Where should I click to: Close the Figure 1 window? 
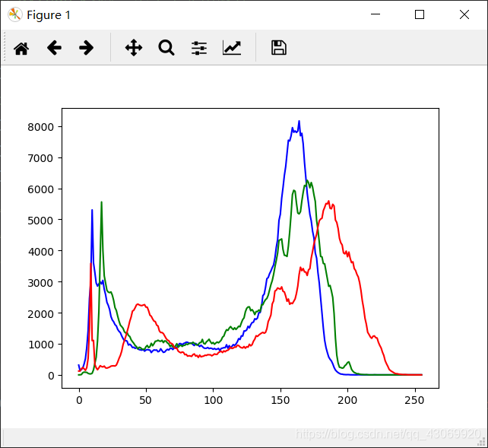tap(464, 14)
